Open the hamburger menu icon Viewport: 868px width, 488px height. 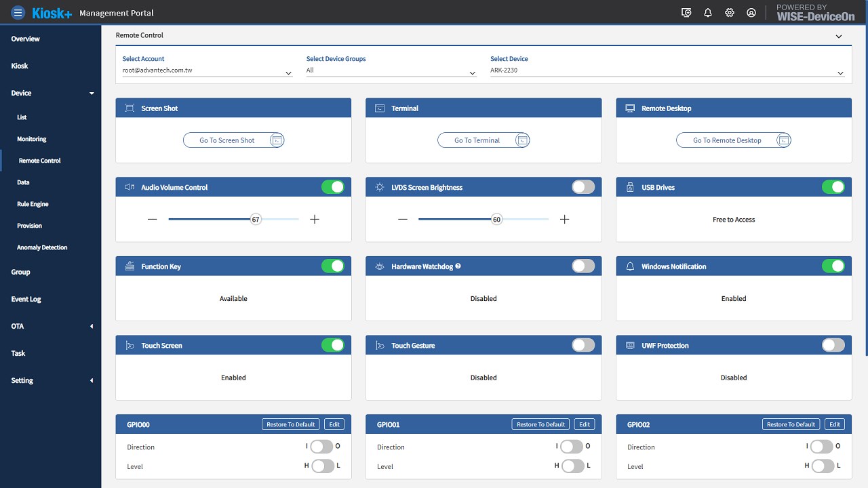[x=18, y=12]
